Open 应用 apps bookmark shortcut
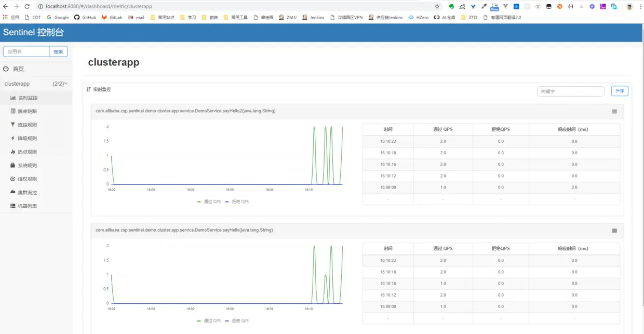Image resolution: width=644 pixels, height=334 pixels. tap(11, 17)
